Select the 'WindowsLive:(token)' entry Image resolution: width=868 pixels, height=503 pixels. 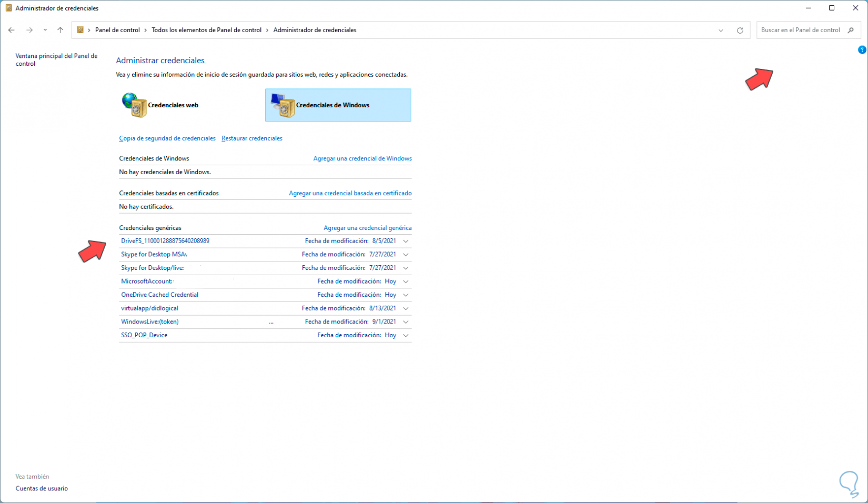(150, 322)
